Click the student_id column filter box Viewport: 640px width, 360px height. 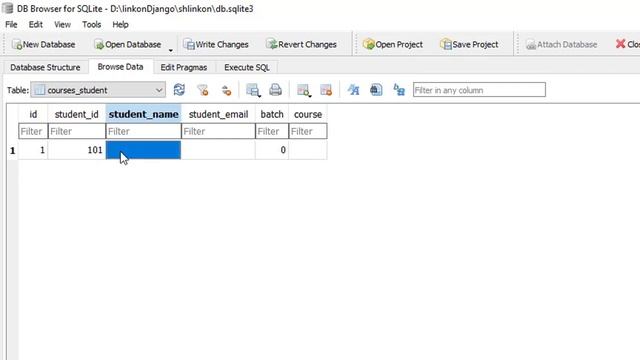(x=77, y=131)
